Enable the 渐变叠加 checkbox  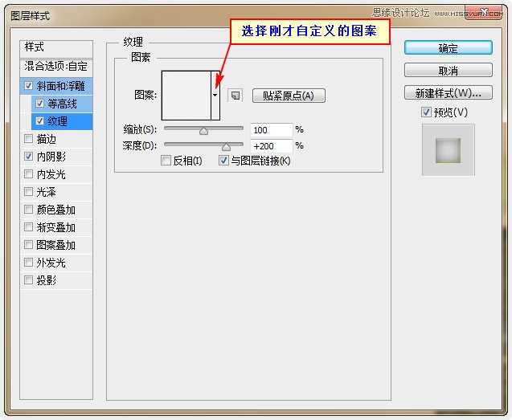(x=28, y=226)
